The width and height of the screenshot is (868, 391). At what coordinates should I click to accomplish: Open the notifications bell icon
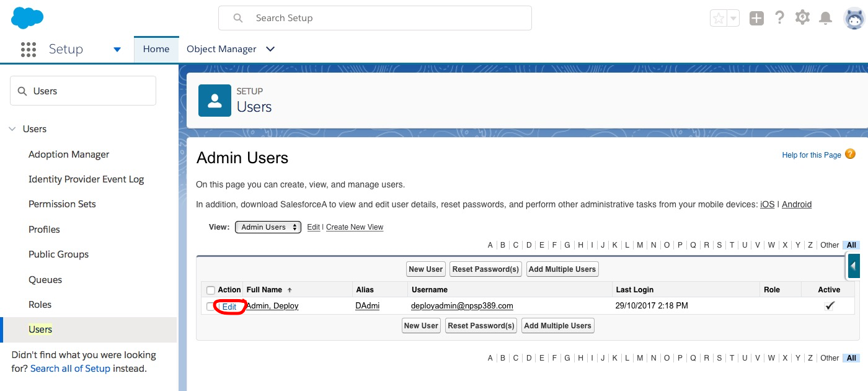point(825,18)
